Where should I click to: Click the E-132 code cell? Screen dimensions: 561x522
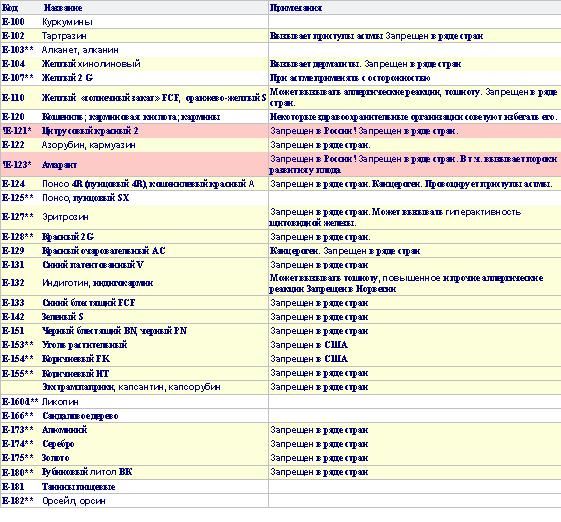point(13,283)
